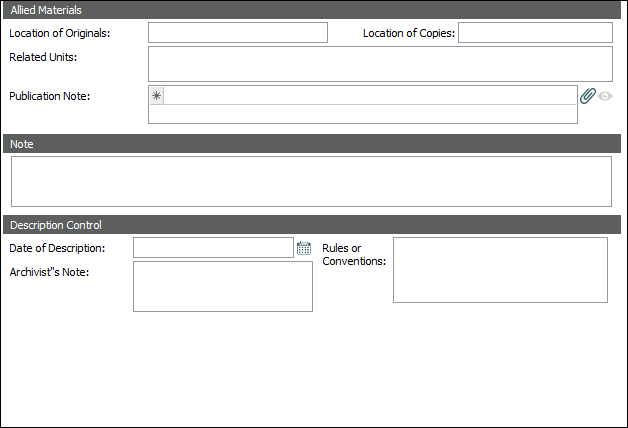Viewport: 628px width, 428px height.
Task: Click in the Rules or Conventions text box
Action: click(500, 269)
